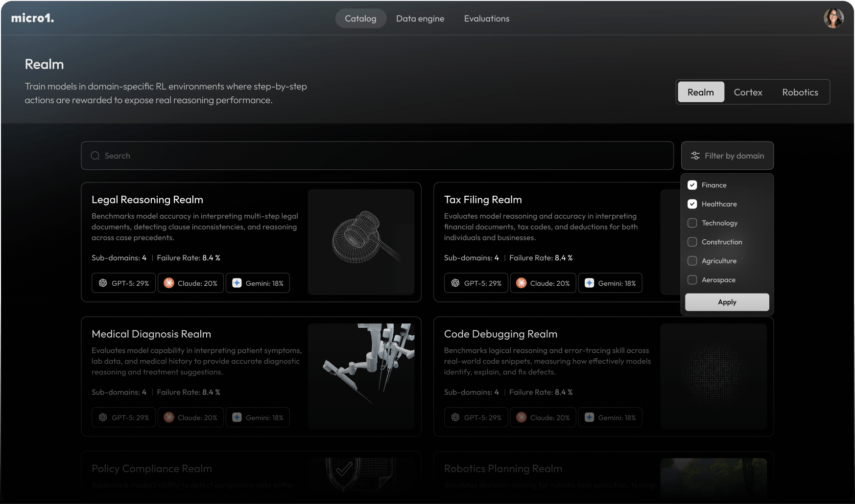Select the Cortex segment

pyautogui.click(x=748, y=92)
